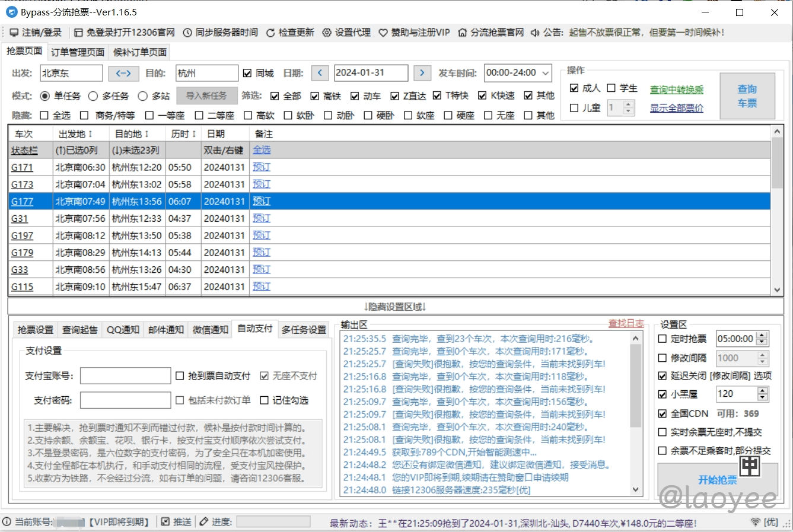
Task: Click the 查询车票 button
Action: (747, 96)
